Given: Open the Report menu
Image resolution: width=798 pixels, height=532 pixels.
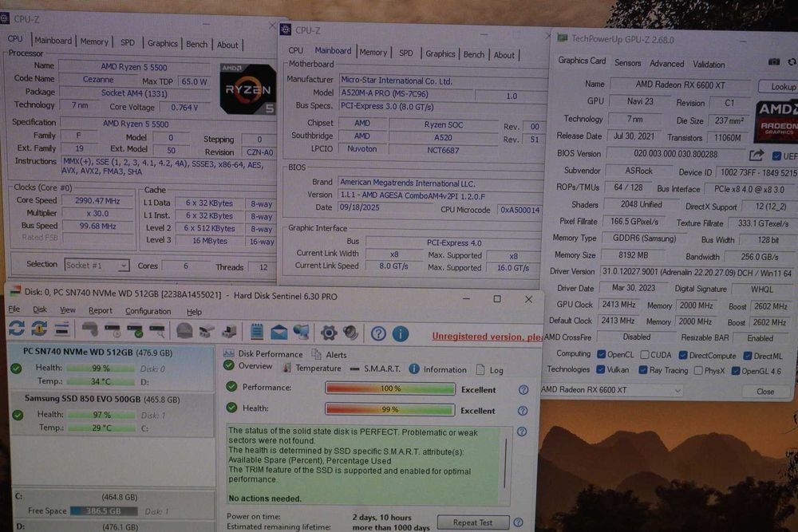Looking at the screenshot, I should (101, 310).
